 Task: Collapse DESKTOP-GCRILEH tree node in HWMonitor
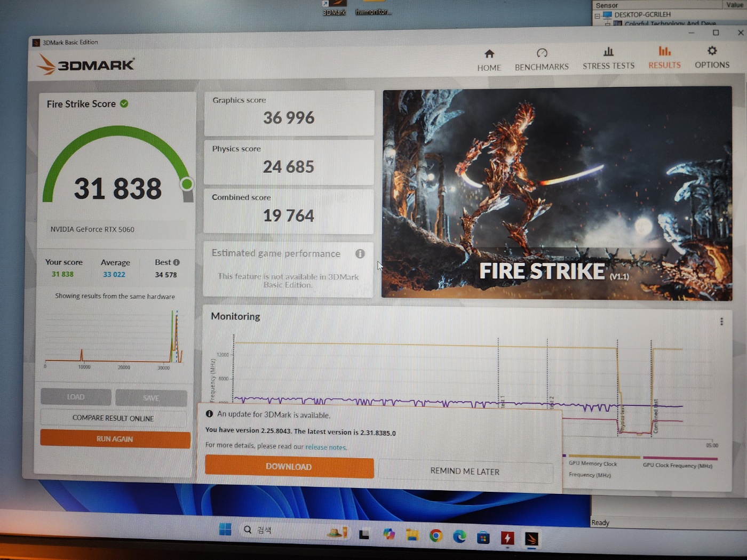(x=598, y=16)
